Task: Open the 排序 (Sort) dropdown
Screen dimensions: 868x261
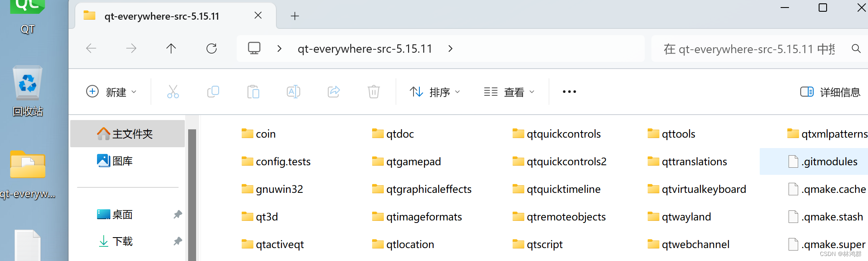Action: (435, 92)
